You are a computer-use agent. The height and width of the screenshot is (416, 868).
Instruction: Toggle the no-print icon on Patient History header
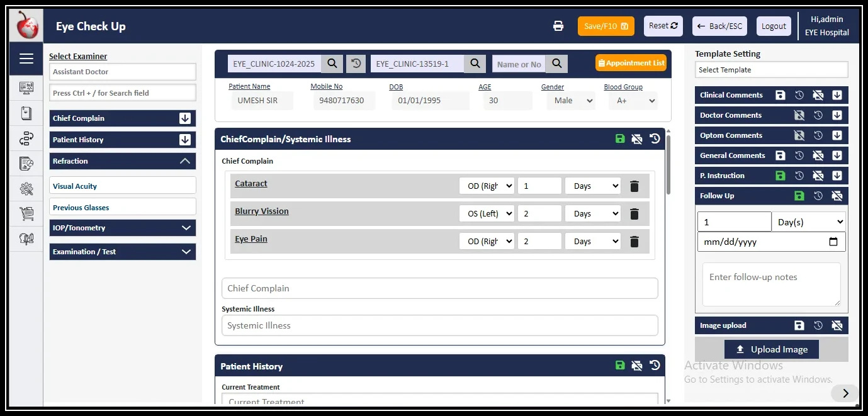(x=636, y=365)
